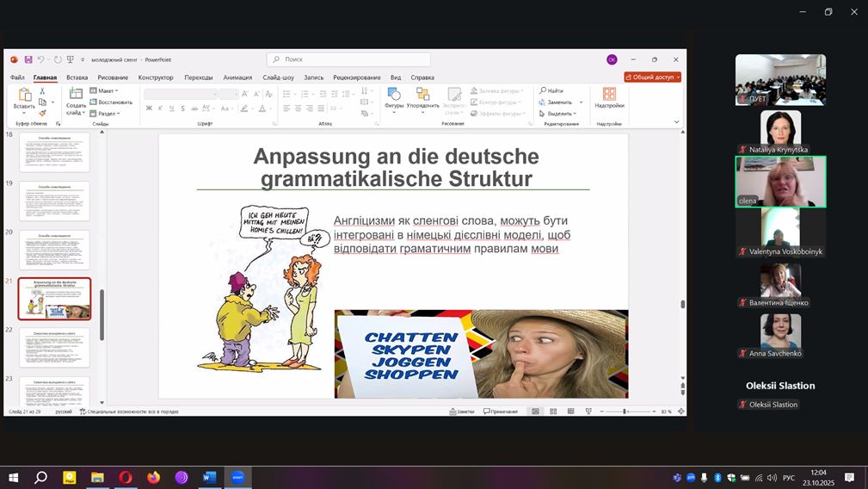
Task: Expand the Макет layout dropdown
Action: point(108,90)
